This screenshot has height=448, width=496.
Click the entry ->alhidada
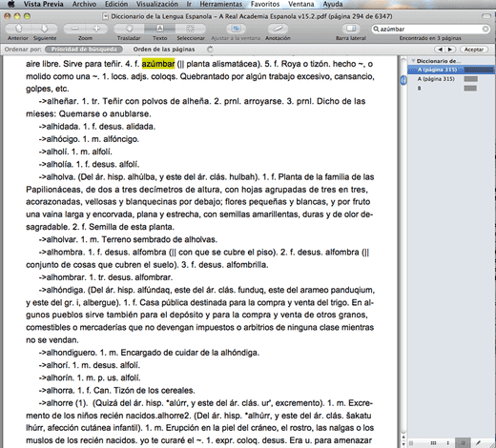pyautogui.click(x=60, y=127)
